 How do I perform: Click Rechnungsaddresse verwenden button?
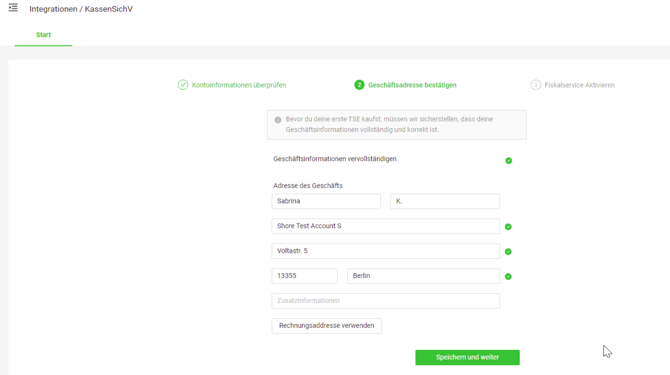(x=326, y=326)
